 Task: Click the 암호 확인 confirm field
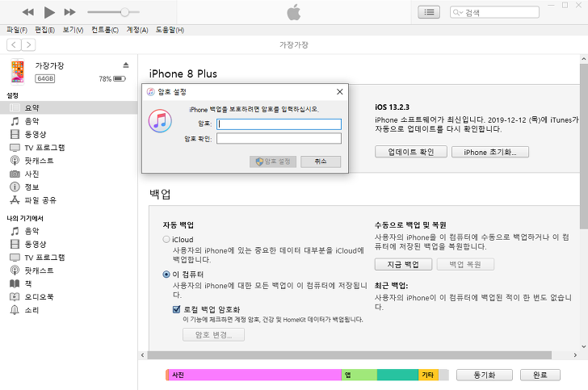[x=279, y=139]
